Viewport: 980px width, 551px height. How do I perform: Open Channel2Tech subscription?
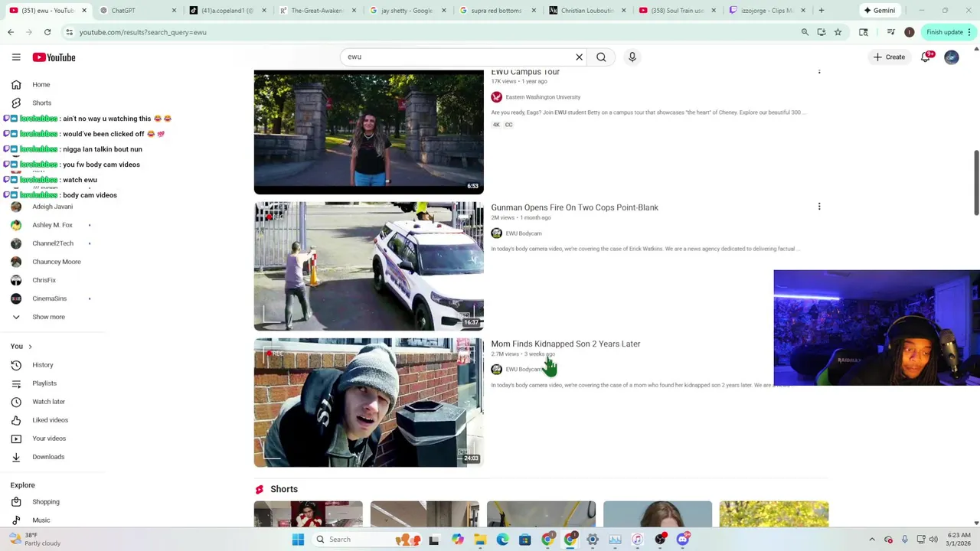pyautogui.click(x=52, y=243)
